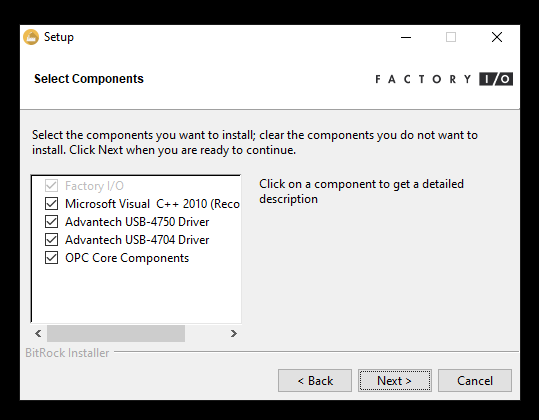The image size is (539, 420).
Task: Close the Setup window
Action: point(497,37)
